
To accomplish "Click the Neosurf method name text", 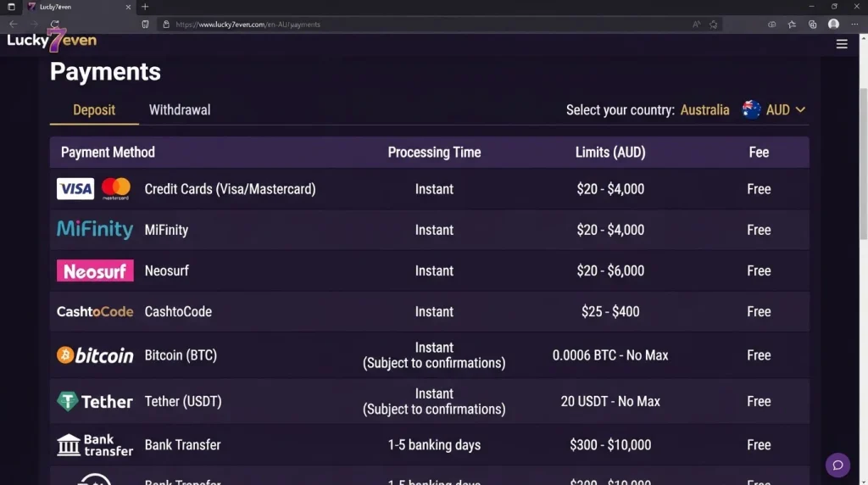I will tap(167, 270).
